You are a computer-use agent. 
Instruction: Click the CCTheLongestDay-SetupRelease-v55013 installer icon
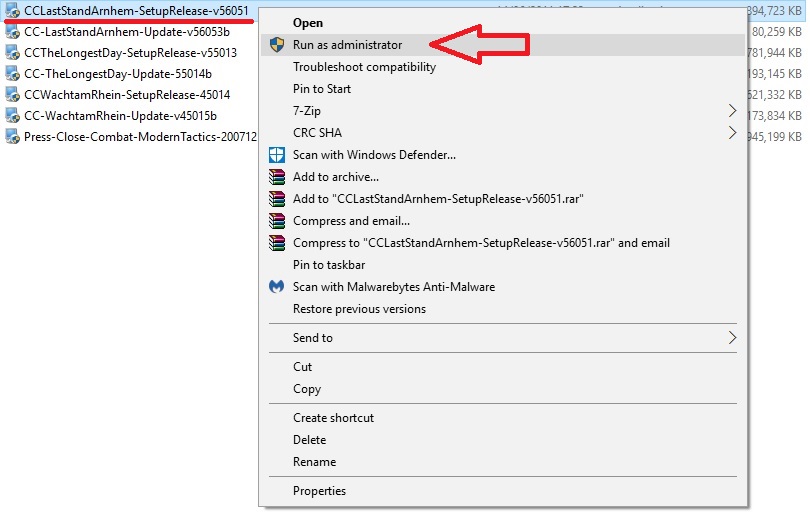click(x=12, y=53)
